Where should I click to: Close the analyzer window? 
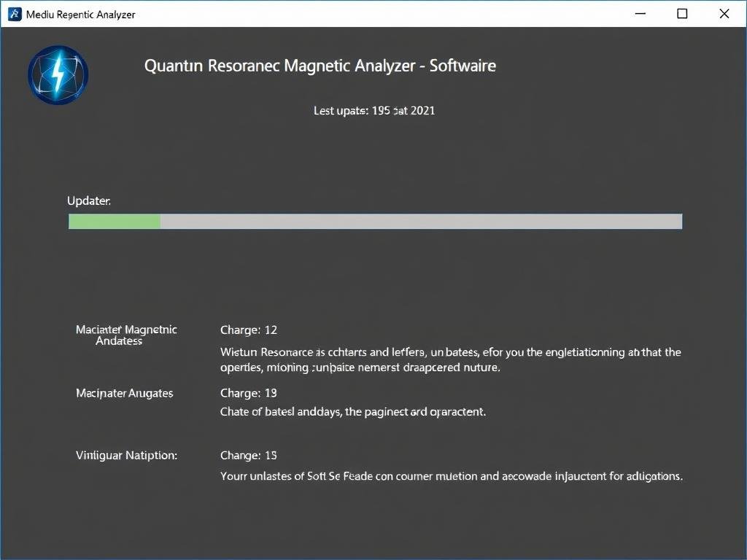click(724, 14)
